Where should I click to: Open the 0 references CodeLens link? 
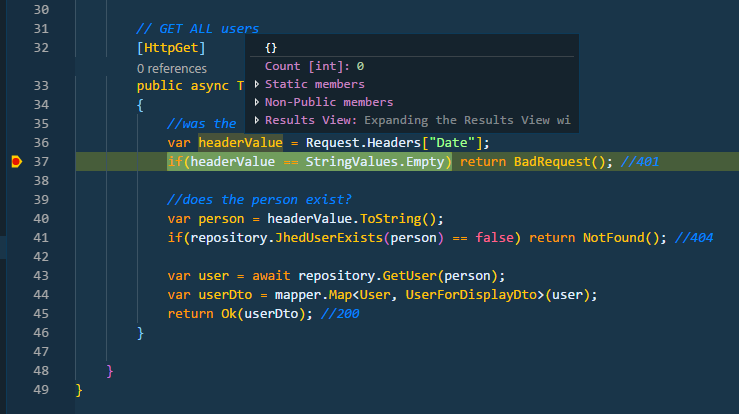[x=172, y=69]
